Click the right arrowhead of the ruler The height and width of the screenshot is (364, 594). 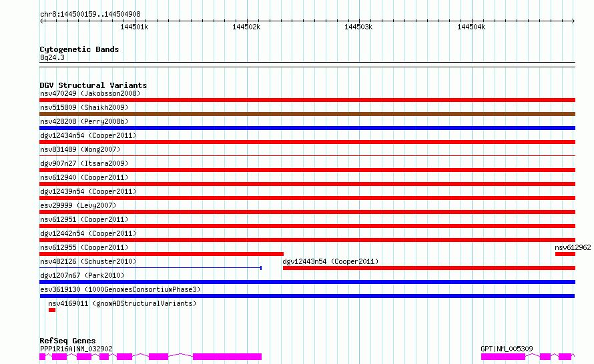(x=573, y=21)
